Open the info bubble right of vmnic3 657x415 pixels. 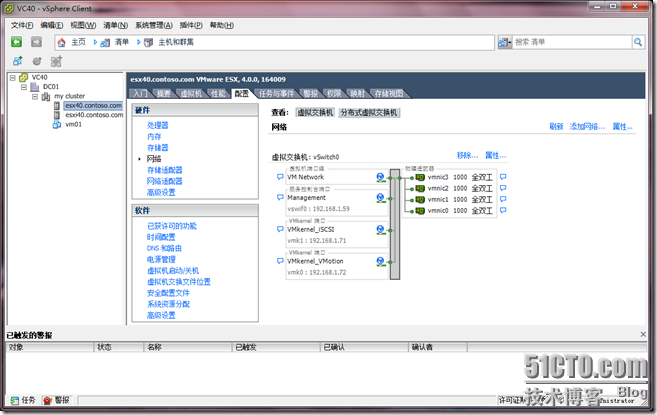[x=503, y=176]
